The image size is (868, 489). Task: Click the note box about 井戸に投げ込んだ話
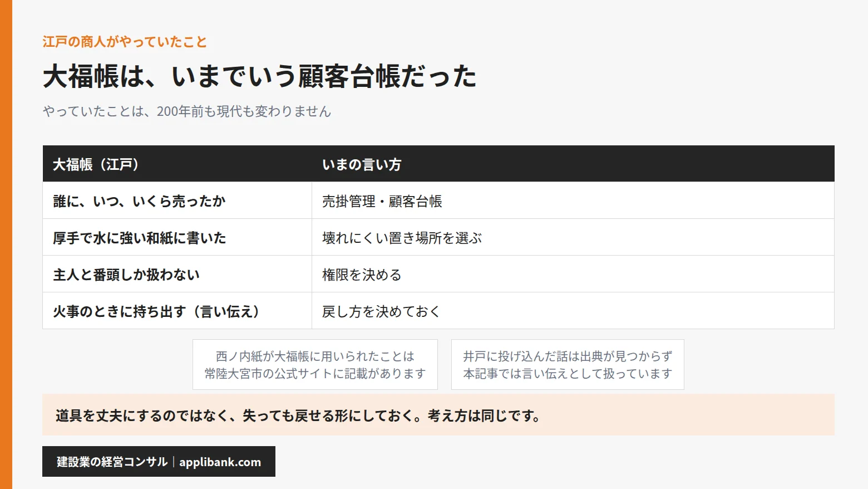click(x=568, y=365)
